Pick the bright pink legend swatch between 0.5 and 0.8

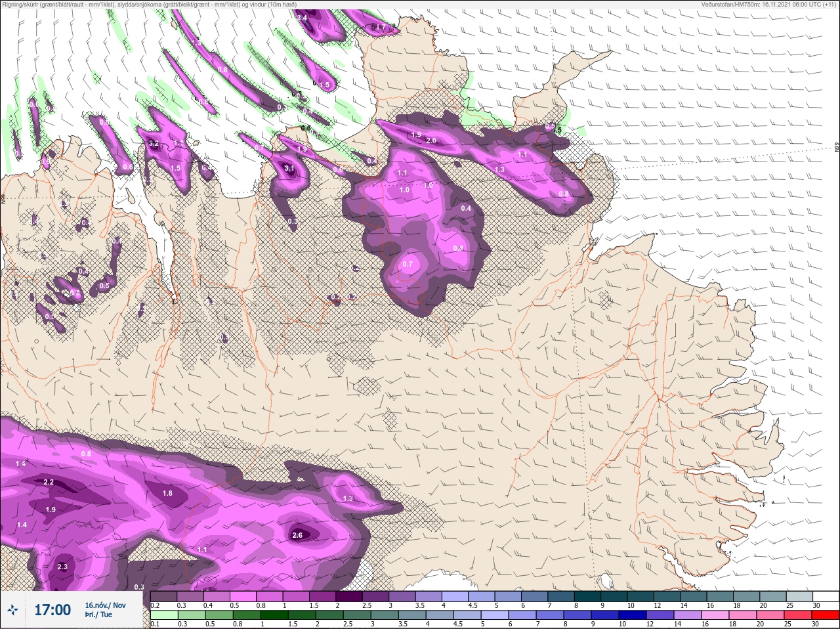[243, 597]
